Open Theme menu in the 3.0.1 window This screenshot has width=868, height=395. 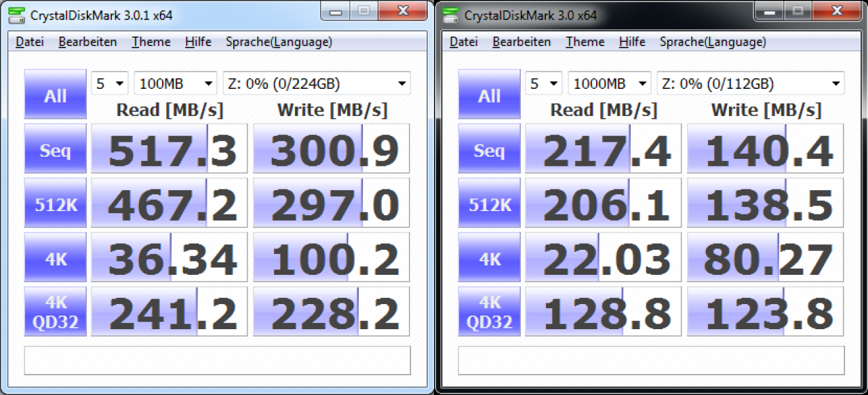[151, 42]
